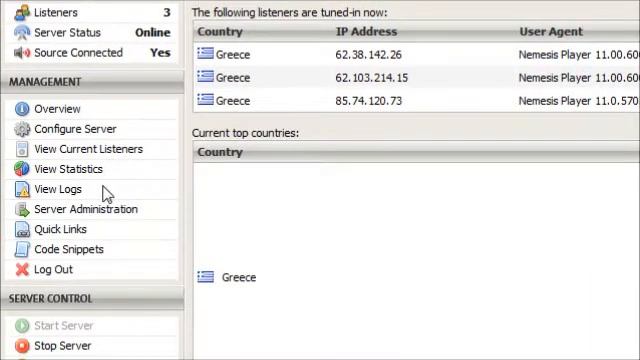The height and width of the screenshot is (360, 640).
Task: Click Greece flag for IP 62.103.214.15
Action: [x=205, y=76]
